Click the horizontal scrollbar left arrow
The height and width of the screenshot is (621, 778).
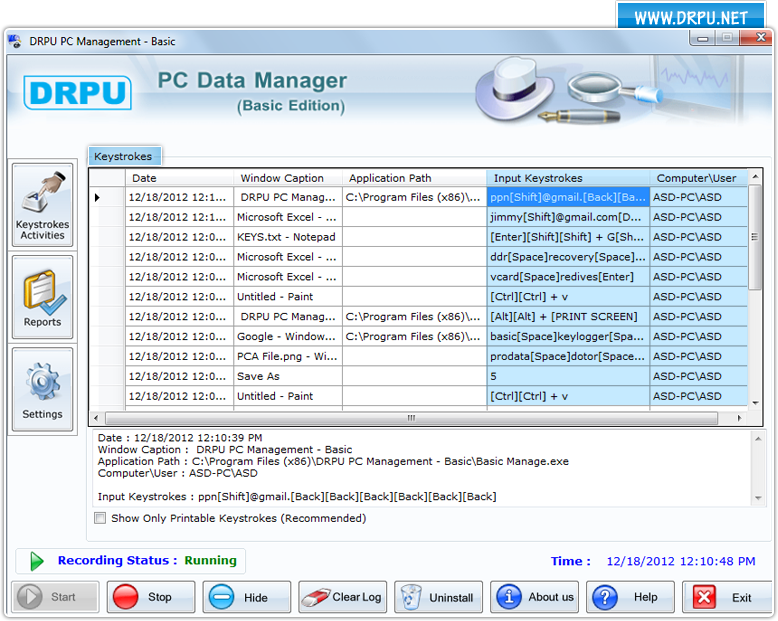96,418
